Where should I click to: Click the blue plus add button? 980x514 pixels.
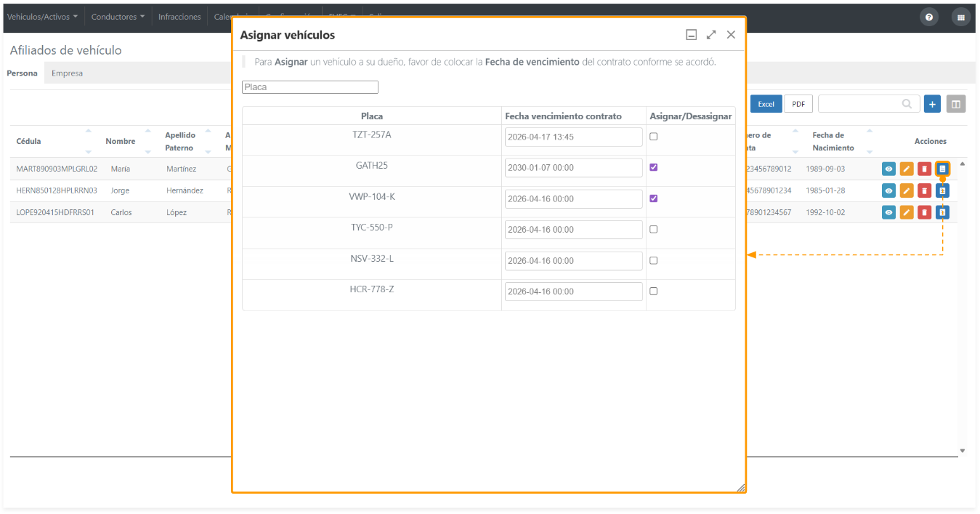click(x=933, y=104)
